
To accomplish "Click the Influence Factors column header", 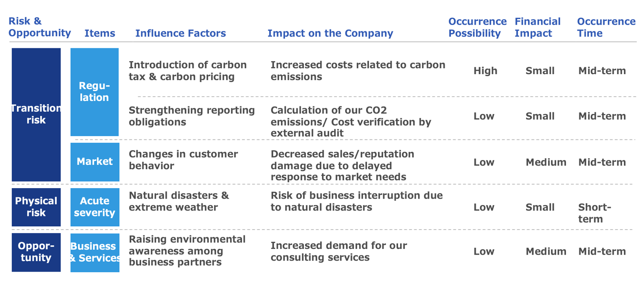I will 180,33.
